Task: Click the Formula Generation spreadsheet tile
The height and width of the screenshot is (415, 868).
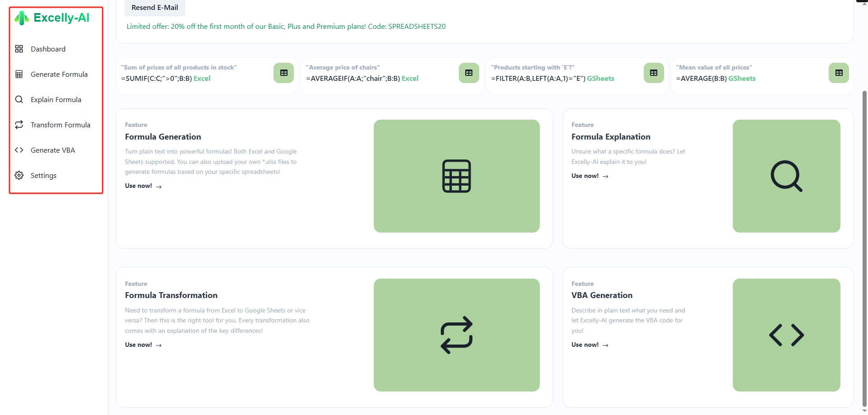Action: tap(456, 176)
